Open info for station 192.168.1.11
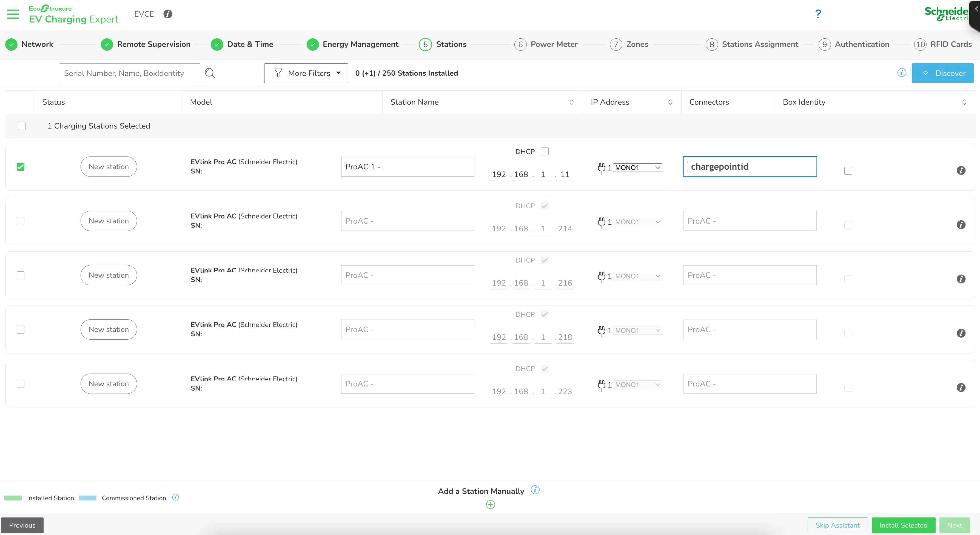Screen dimensions: 980x535 point(961,170)
